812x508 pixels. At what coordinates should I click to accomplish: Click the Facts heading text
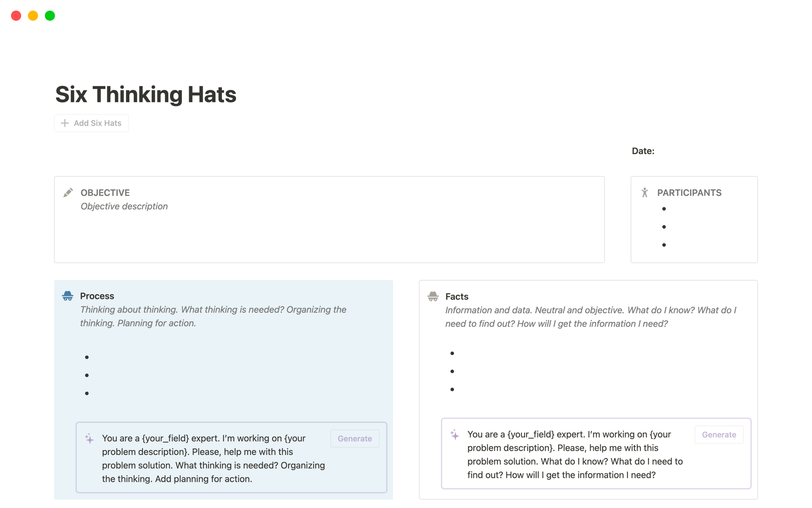(457, 296)
